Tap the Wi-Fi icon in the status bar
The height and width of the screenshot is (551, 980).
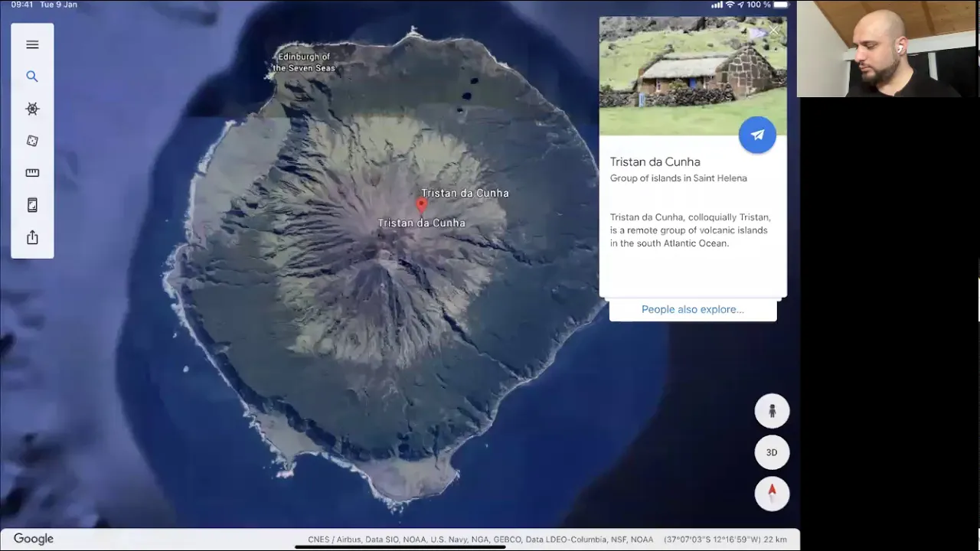[x=730, y=5]
